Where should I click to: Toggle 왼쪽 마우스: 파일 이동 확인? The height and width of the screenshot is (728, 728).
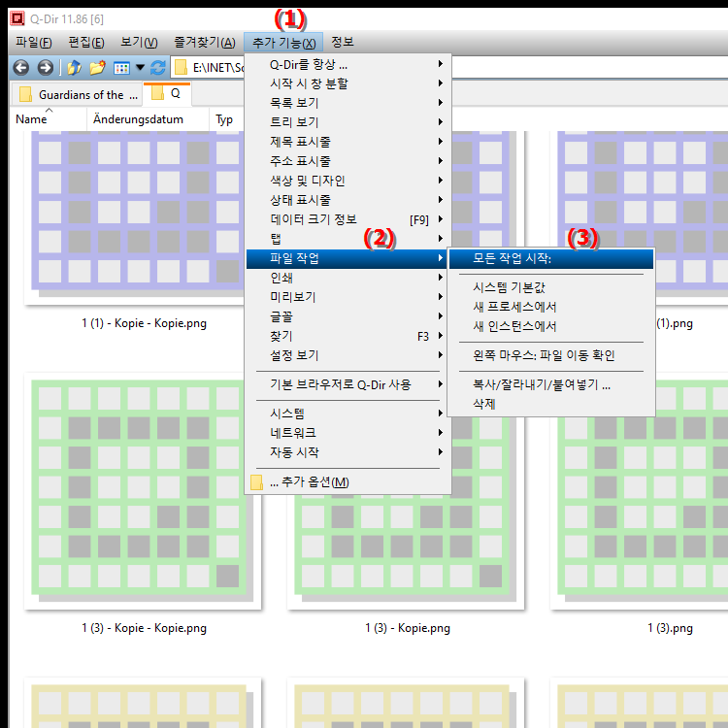[x=551, y=355]
